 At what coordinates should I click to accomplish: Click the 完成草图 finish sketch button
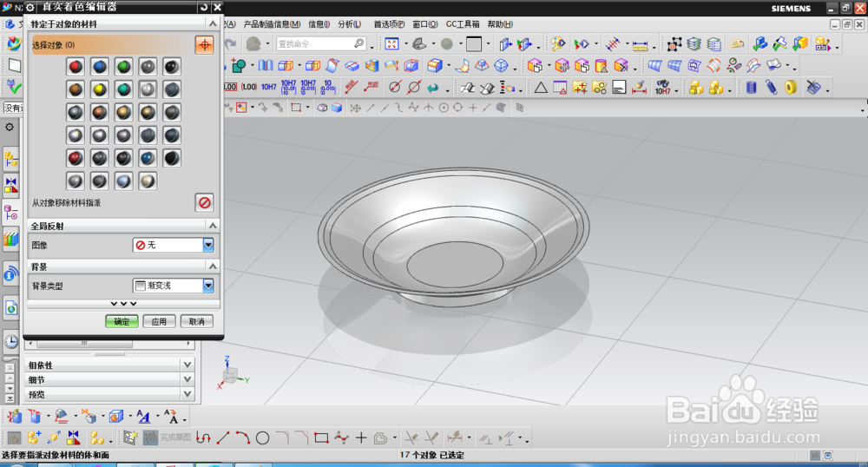pos(167,437)
